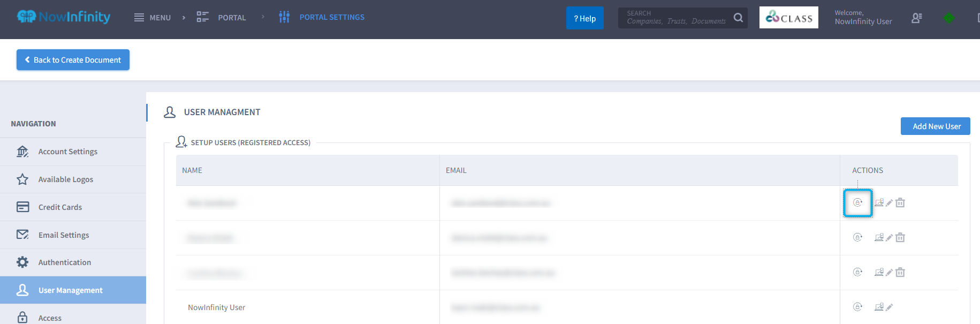980x324 pixels.
Task: Click the highlighted reset password icon in first row
Action: pyautogui.click(x=857, y=202)
